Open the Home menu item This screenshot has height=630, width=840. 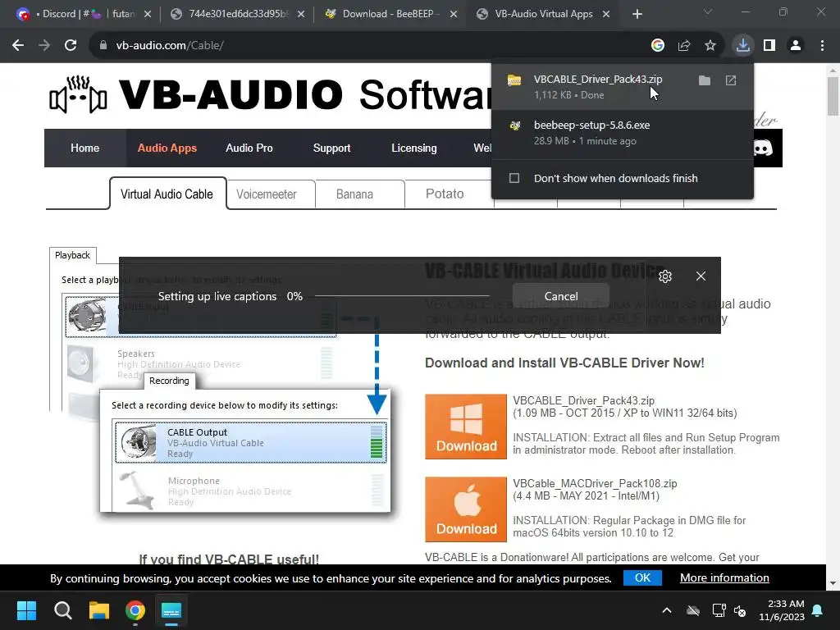click(84, 148)
